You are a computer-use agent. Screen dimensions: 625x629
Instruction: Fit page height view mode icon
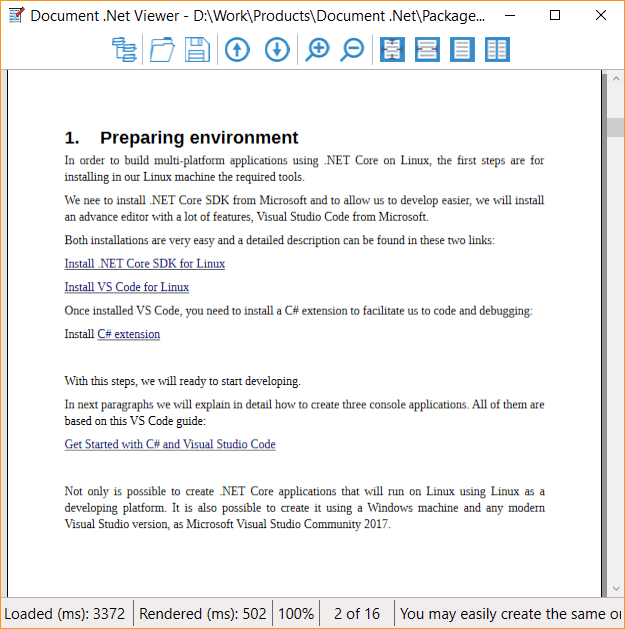[x=392, y=49]
